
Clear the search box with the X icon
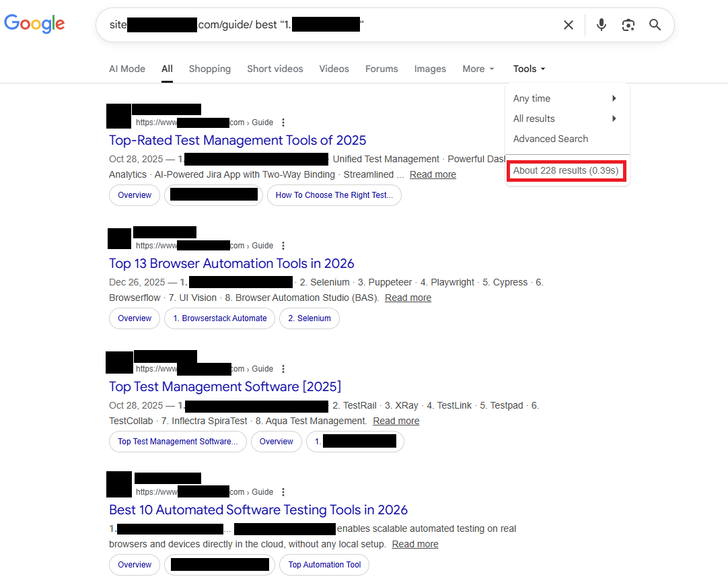point(569,25)
